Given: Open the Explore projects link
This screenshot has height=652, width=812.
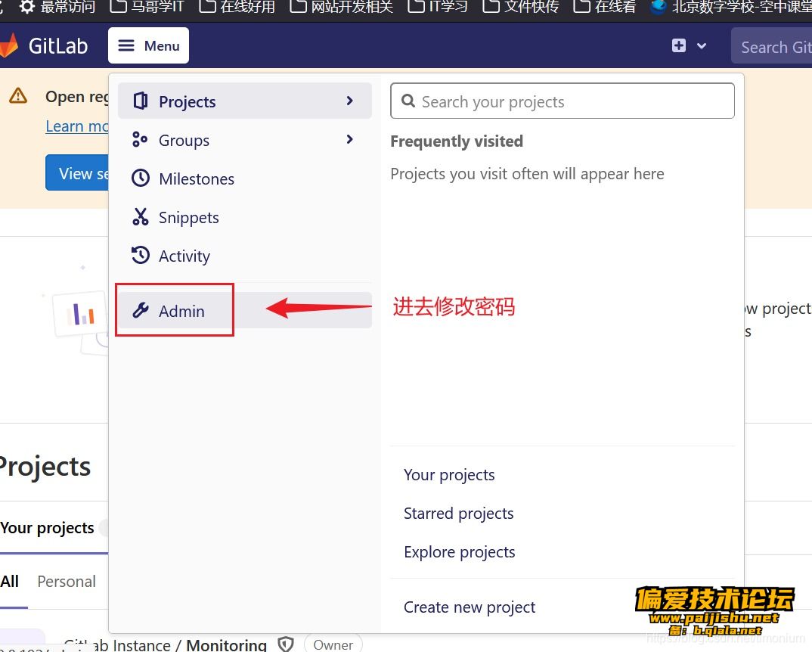Looking at the screenshot, I should click(x=460, y=552).
